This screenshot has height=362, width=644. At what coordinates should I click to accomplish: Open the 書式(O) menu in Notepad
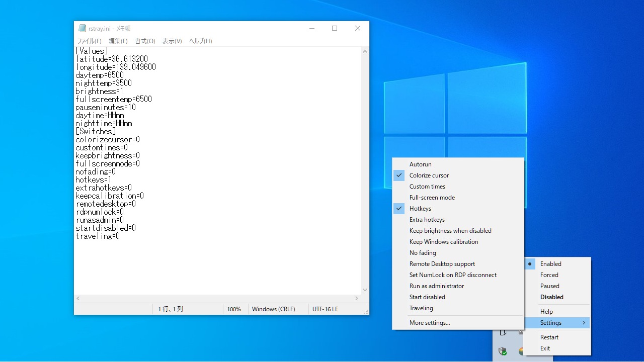point(145,41)
